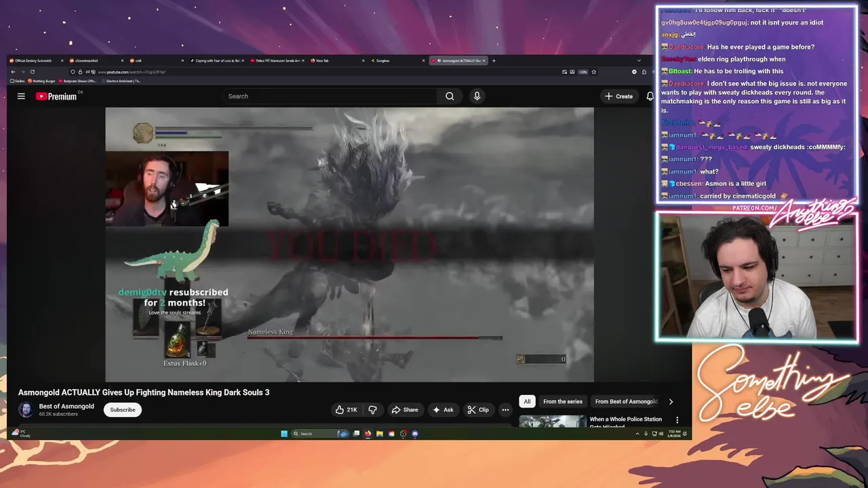Viewport: 868px width, 488px height.
Task: Dislike the Asmongold video
Action: point(372,409)
